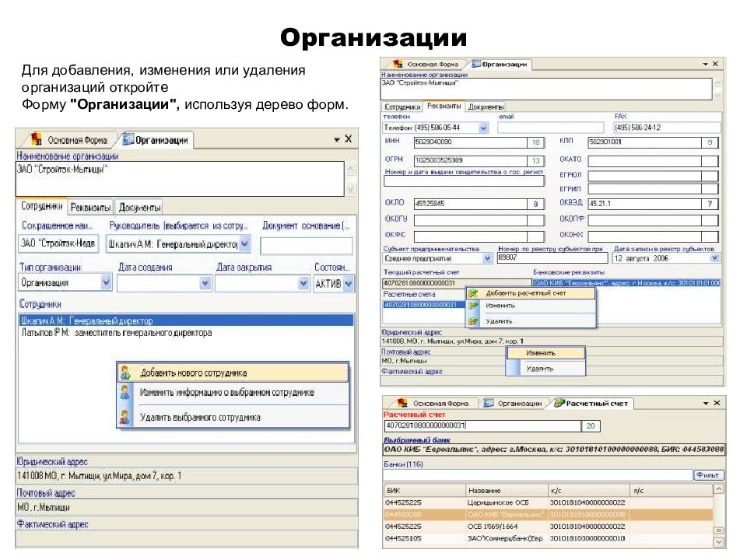
Task: Click Основная Форма tab icon in Расчетный счет window
Action: coord(402,404)
